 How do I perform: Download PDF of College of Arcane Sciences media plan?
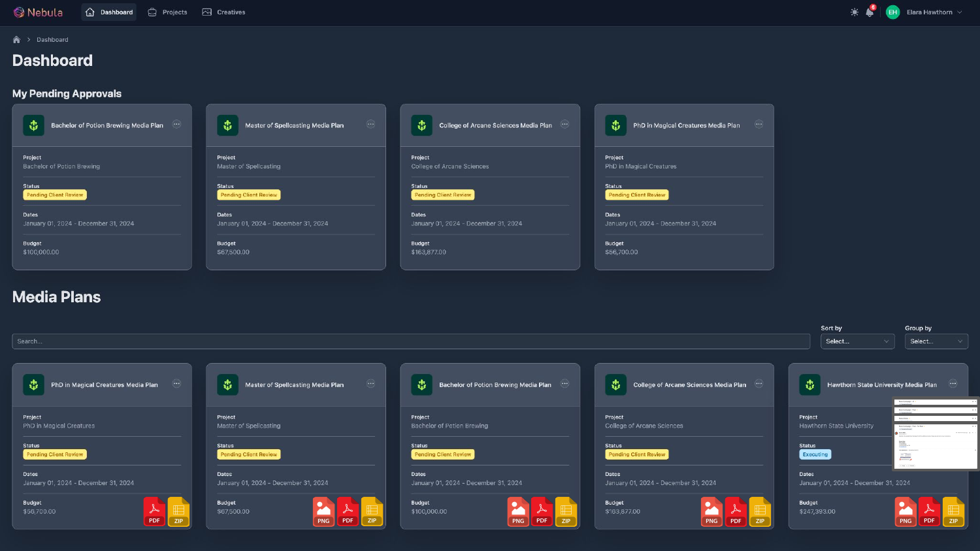tap(736, 512)
